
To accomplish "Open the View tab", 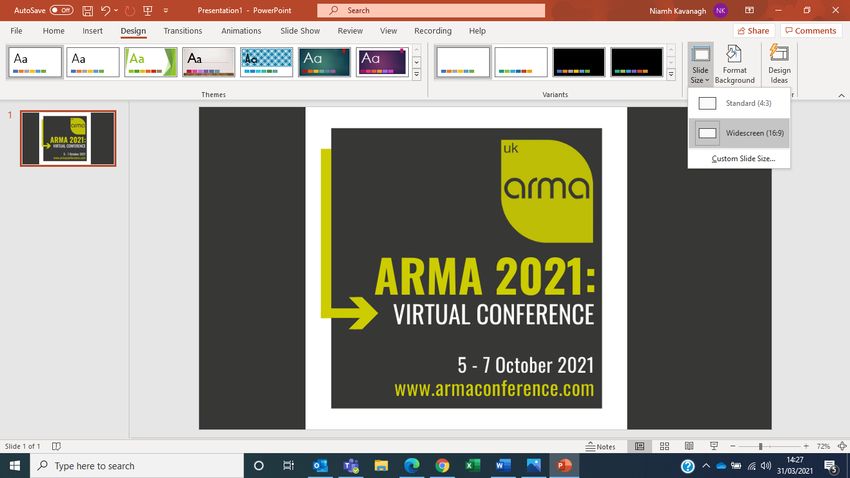I will tap(388, 31).
